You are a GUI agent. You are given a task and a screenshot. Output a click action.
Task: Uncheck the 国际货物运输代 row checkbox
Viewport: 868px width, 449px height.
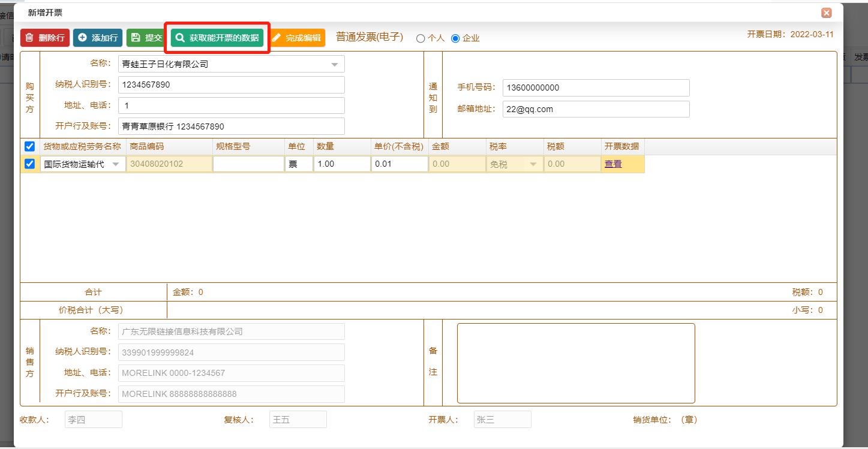[x=29, y=164]
